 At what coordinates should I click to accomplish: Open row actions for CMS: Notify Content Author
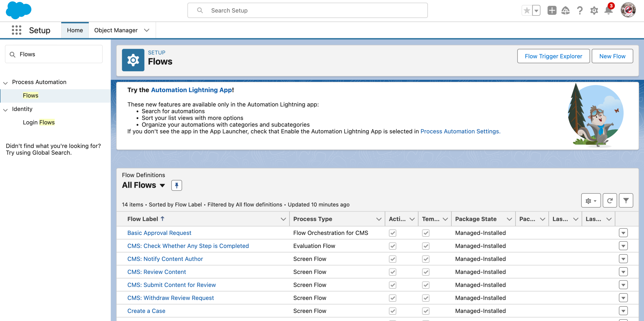coord(623,259)
